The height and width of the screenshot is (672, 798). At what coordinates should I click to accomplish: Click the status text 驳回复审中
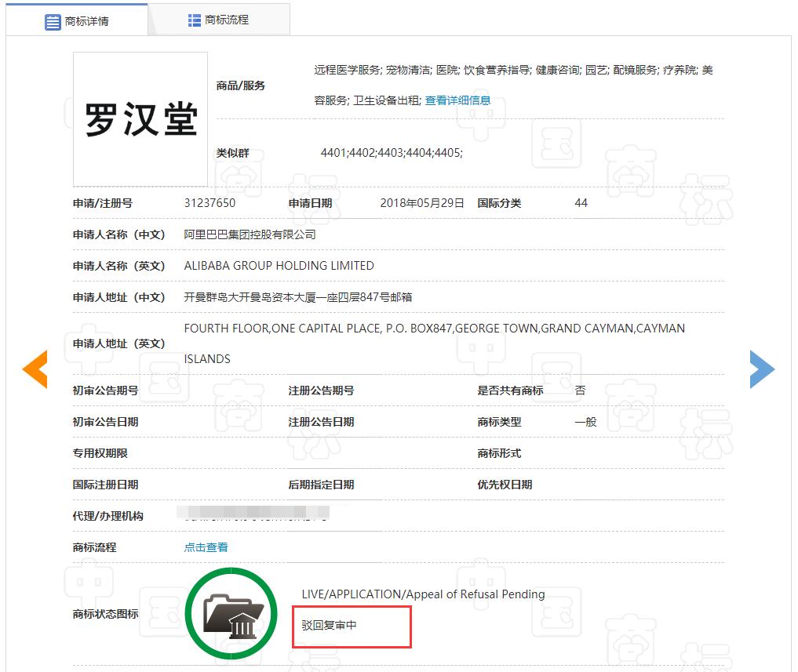pos(330,625)
